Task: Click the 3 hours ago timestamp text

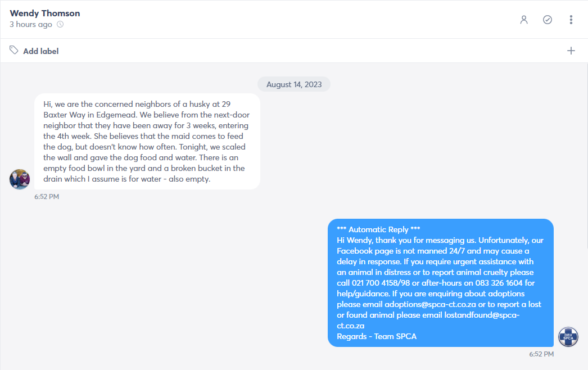Action: coord(31,24)
